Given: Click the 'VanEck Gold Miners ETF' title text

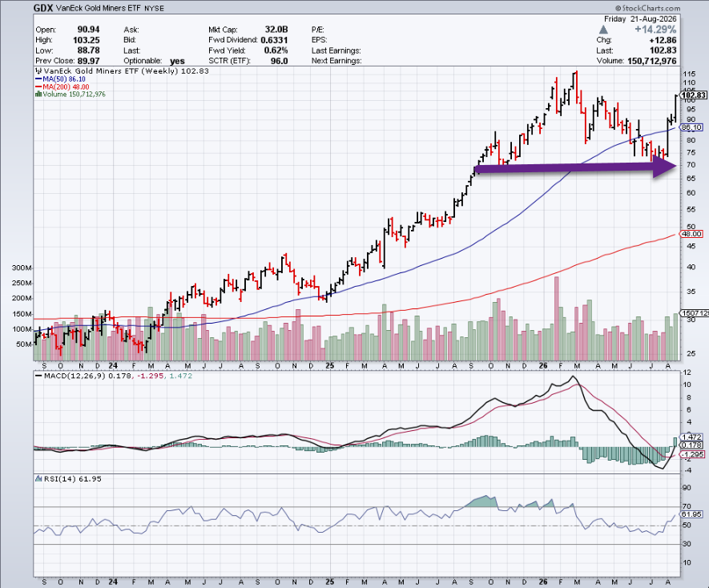Looking at the screenshot, I should 98,8.
